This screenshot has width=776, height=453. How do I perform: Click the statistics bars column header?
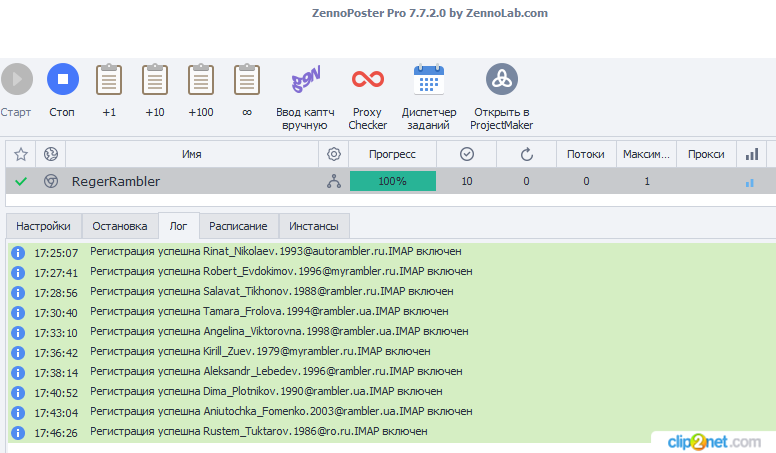pos(752,154)
